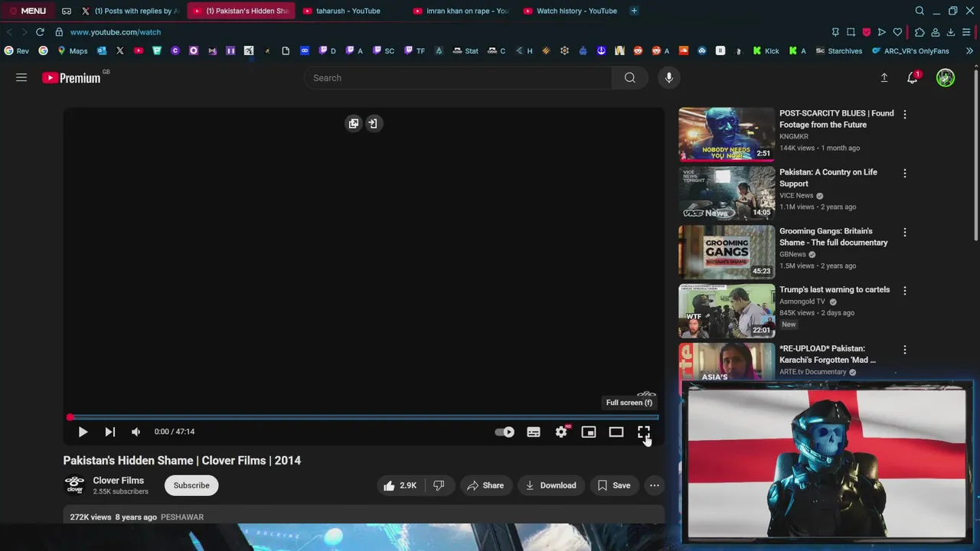
Task: Click the browser heart bookmark icon
Action: pos(897,32)
